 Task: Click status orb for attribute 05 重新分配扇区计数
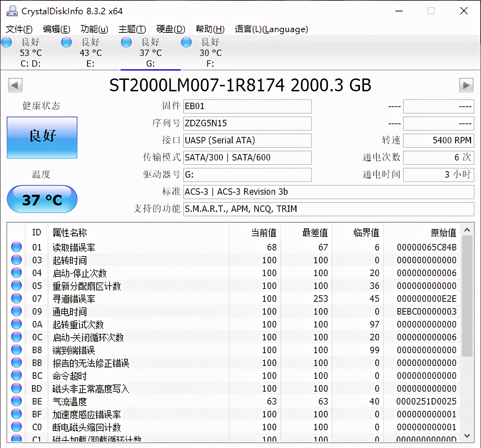click(16, 285)
